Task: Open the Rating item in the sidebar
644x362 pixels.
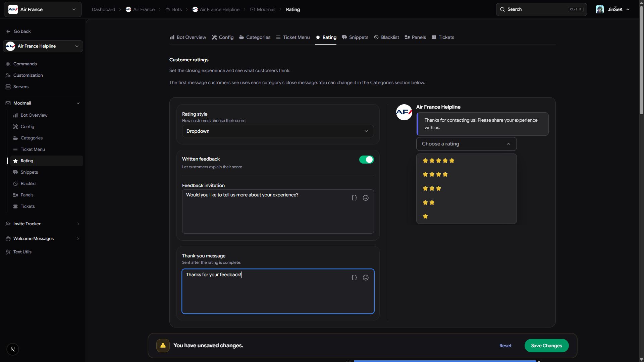Action: coord(46,161)
